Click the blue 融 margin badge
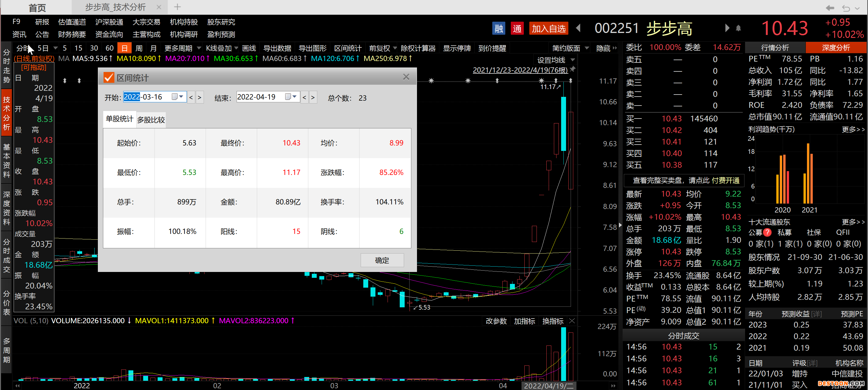This screenshot has height=390, width=868. tap(499, 29)
